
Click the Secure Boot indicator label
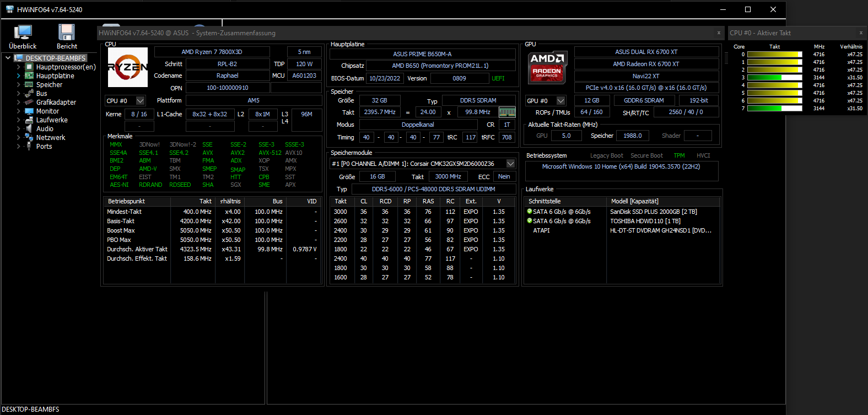646,155
